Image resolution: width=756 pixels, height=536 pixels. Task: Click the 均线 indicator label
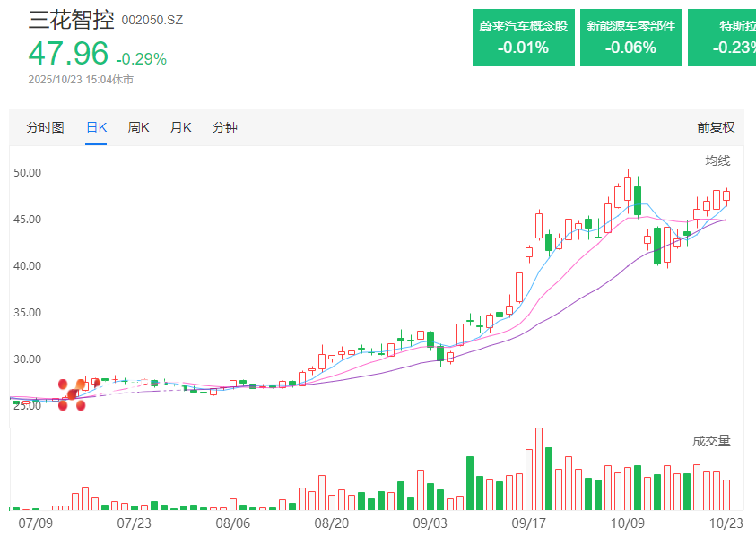717,160
